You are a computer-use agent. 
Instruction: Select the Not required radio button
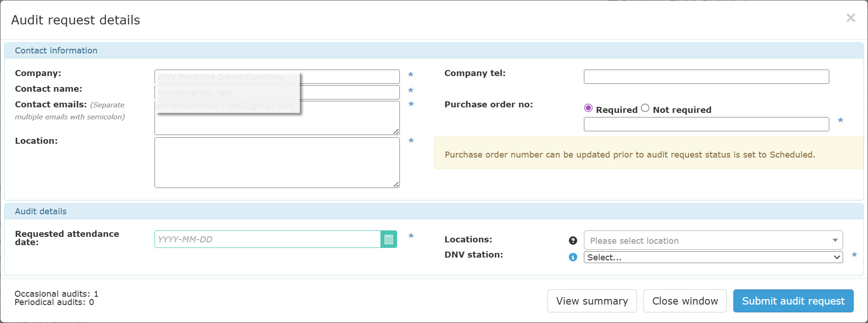pos(645,108)
